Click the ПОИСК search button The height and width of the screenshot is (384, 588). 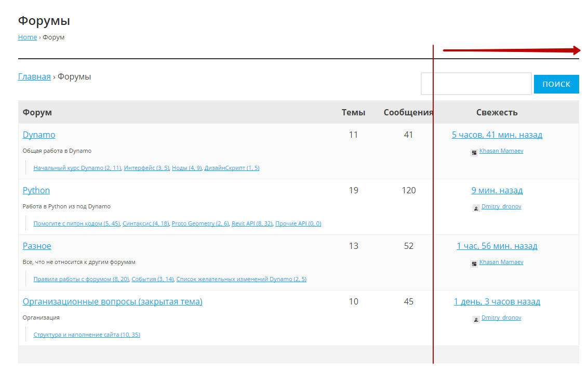[556, 84]
